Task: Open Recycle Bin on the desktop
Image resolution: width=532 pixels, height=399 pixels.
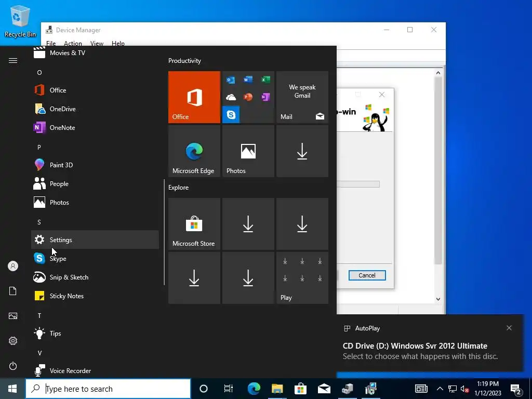Action: click(x=20, y=22)
